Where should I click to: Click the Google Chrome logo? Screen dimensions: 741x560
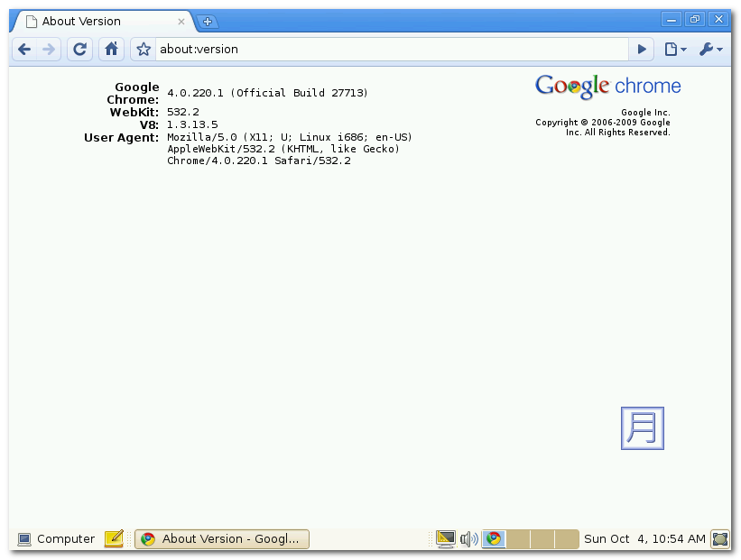(607, 87)
